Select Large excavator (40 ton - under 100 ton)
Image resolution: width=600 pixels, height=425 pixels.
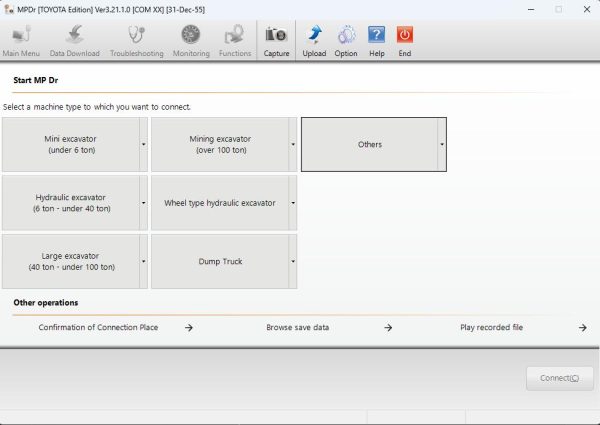71,262
